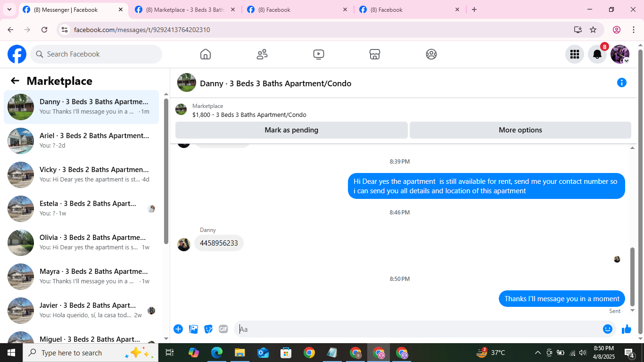Viewport: 644px width, 362px height.
Task: Open Task View on taskbar
Action: tap(170, 353)
